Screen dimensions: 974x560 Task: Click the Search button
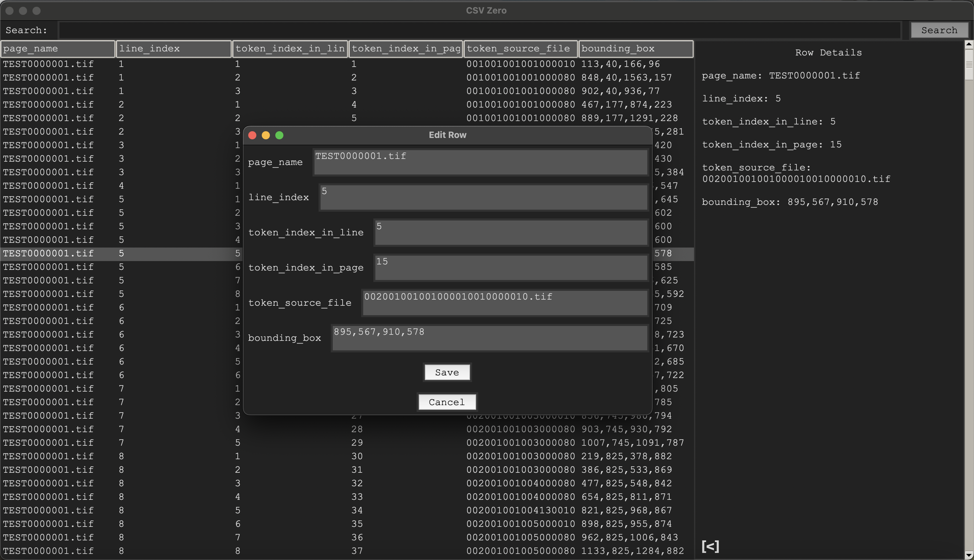pyautogui.click(x=939, y=30)
